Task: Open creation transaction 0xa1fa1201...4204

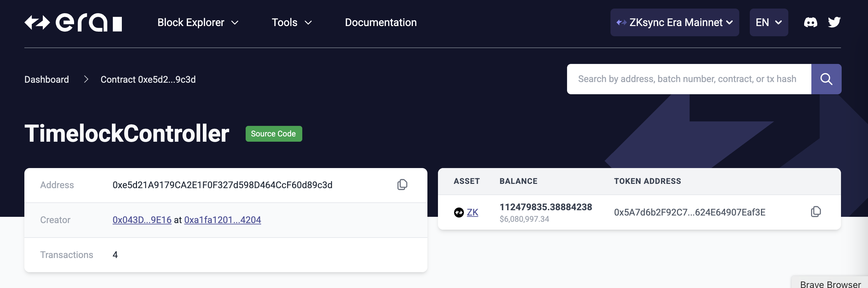Action: tap(222, 220)
